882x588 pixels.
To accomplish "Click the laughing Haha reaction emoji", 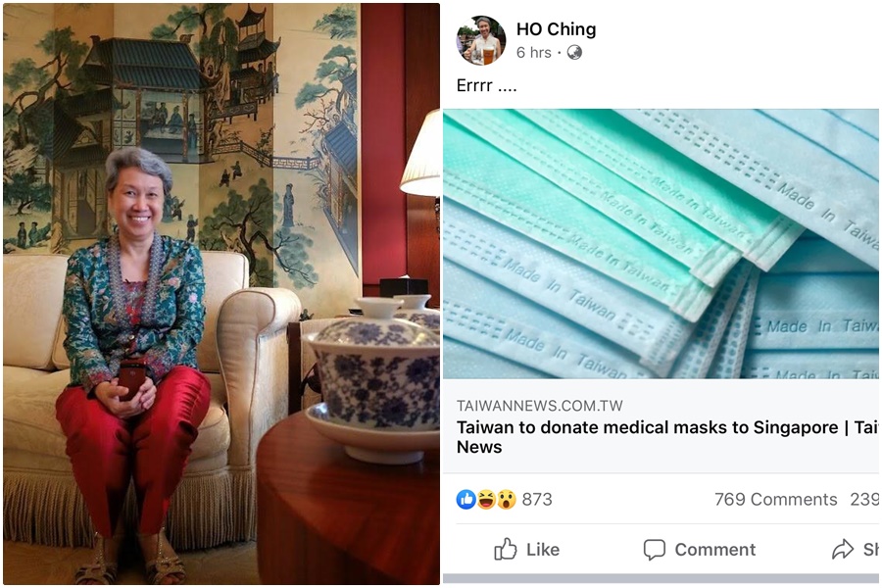I will click(x=486, y=499).
